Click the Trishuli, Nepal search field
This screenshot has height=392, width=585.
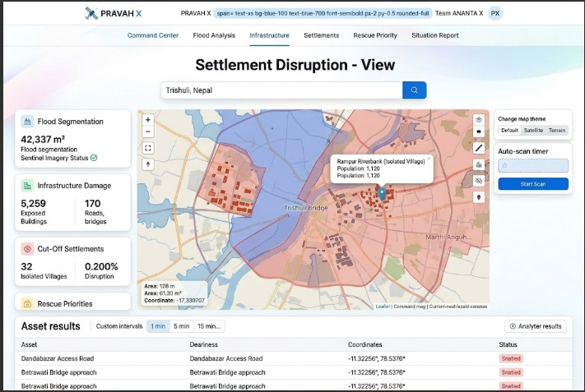(x=281, y=90)
